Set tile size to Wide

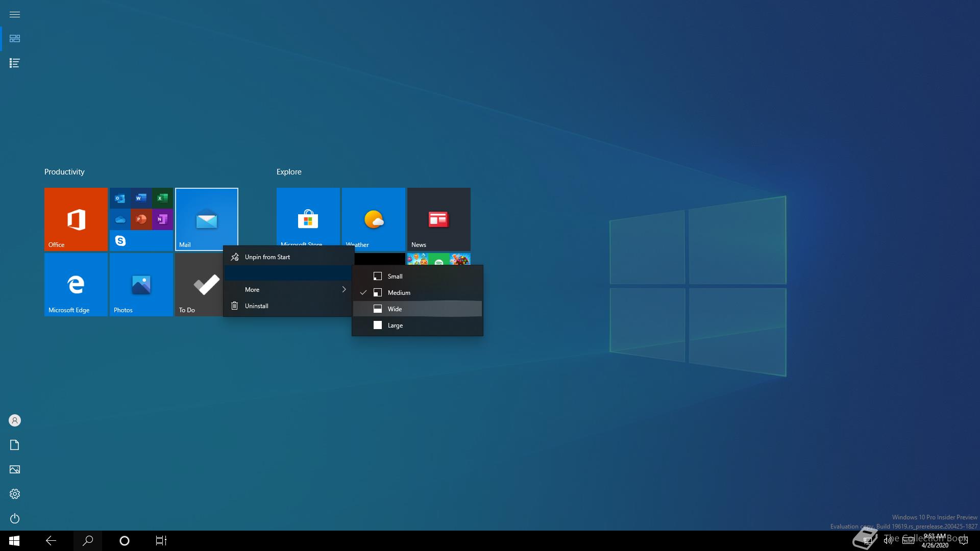click(x=418, y=309)
